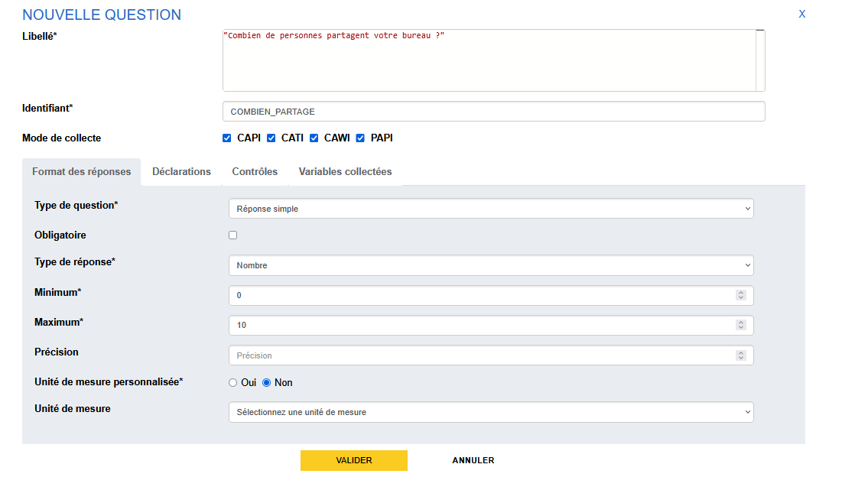The width and height of the screenshot is (868, 503).
Task: Open the Type de réponse dropdown
Action: click(x=491, y=265)
